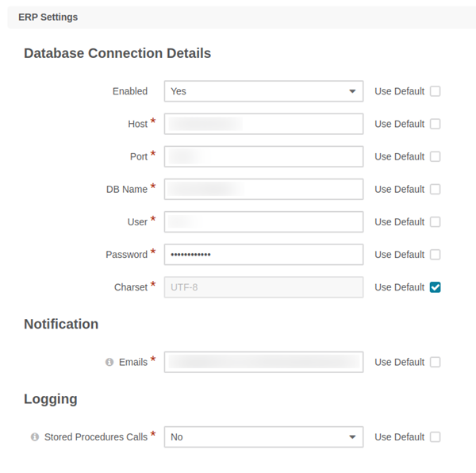
Task: Check Use Default for Emails
Action: click(x=435, y=362)
